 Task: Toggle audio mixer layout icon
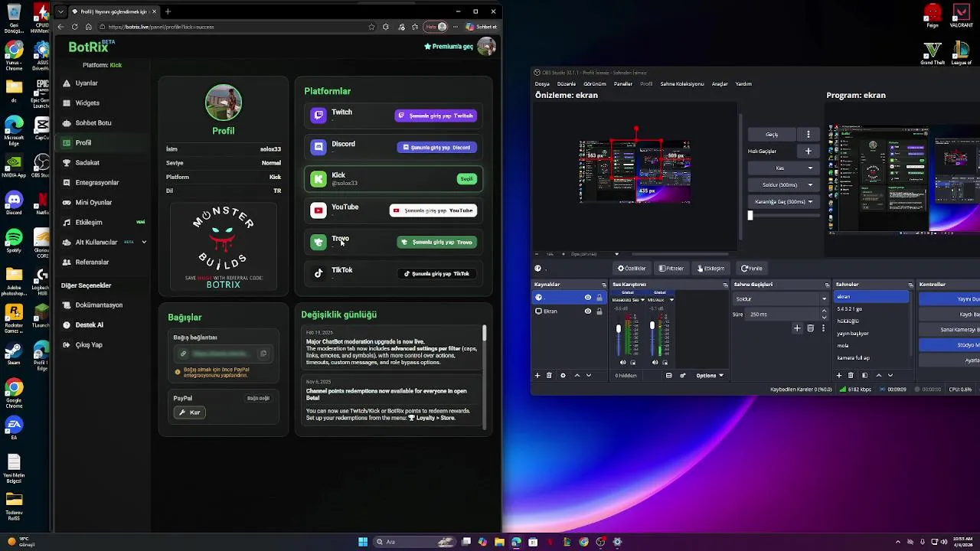tap(669, 375)
